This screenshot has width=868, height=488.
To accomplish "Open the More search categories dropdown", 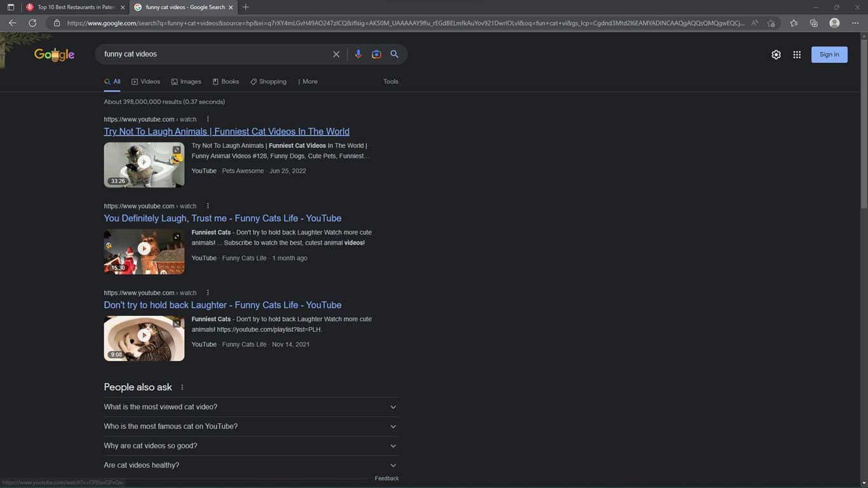I will click(308, 81).
